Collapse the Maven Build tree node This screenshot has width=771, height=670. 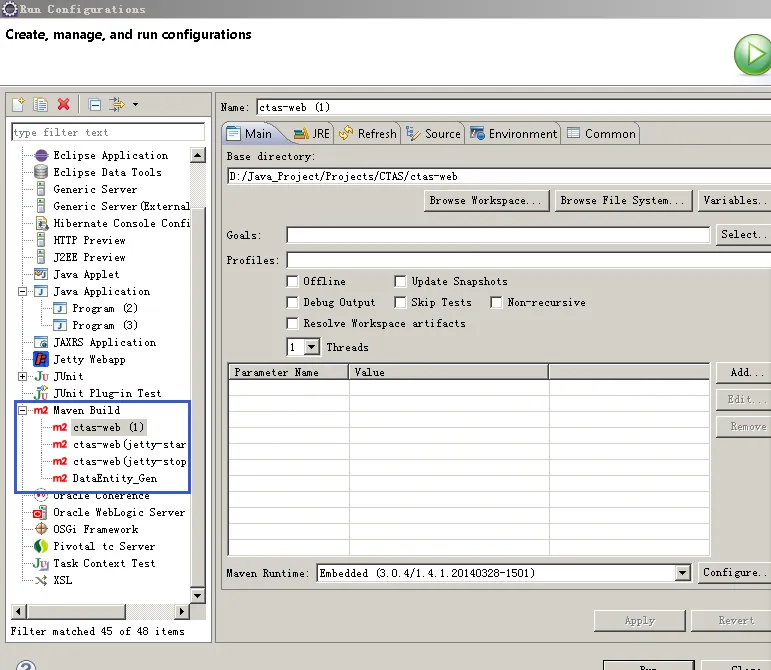click(x=23, y=410)
